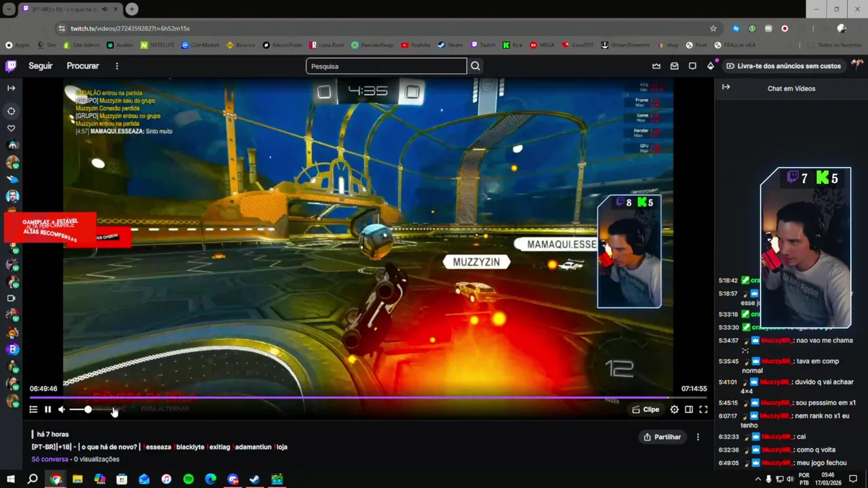Expand the left channels sidebar
Viewport: 868px width, 488px height.
tap(11, 88)
